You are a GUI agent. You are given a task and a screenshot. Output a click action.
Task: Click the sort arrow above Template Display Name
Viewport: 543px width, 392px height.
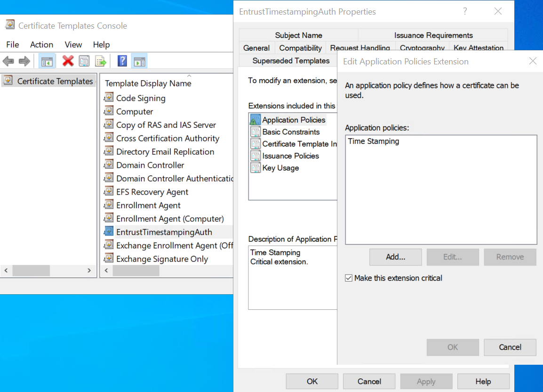(x=189, y=75)
